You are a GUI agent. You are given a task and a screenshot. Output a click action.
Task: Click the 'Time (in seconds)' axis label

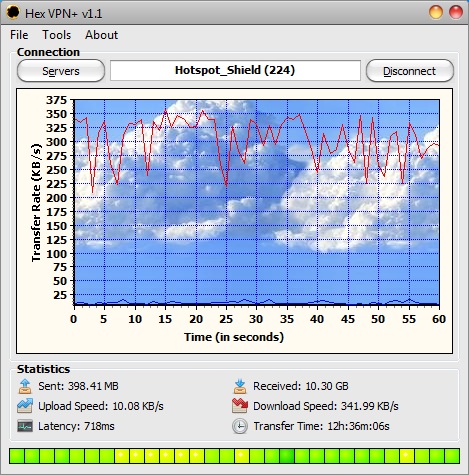(x=234, y=337)
